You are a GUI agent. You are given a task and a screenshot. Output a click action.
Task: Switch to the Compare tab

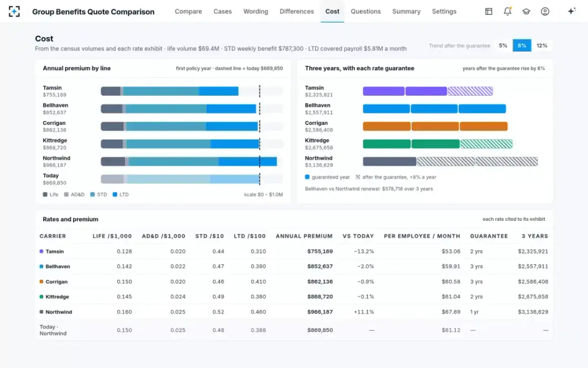tap(189, 11)
